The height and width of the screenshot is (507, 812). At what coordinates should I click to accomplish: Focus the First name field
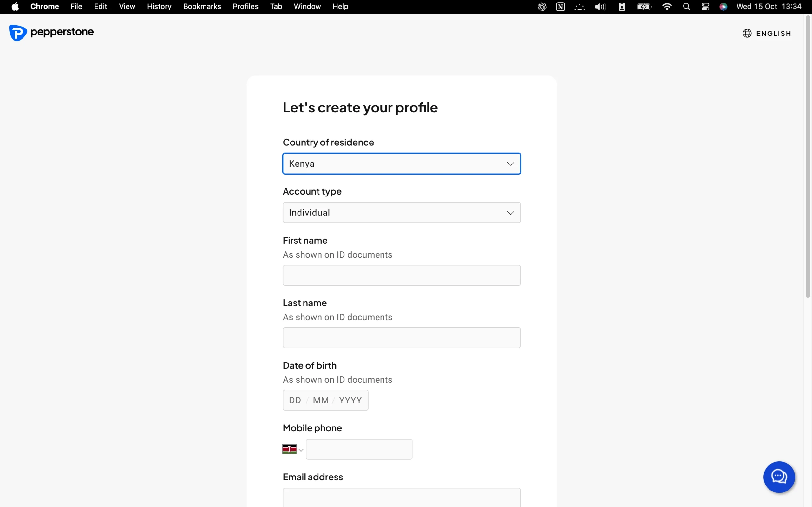tap(401, 275)
